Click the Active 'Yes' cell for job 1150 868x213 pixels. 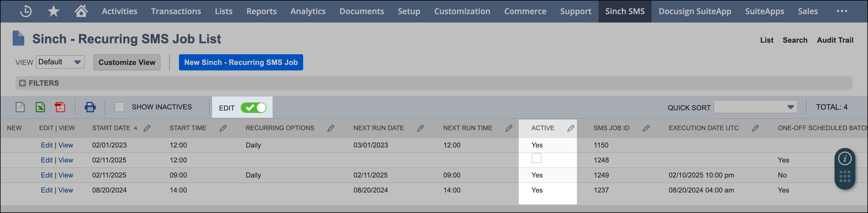point(537,145)
